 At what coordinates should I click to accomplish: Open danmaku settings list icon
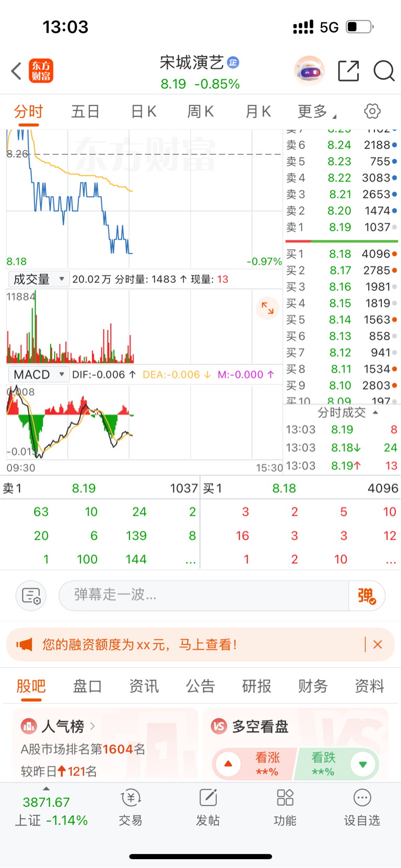(x=31, y=596)
